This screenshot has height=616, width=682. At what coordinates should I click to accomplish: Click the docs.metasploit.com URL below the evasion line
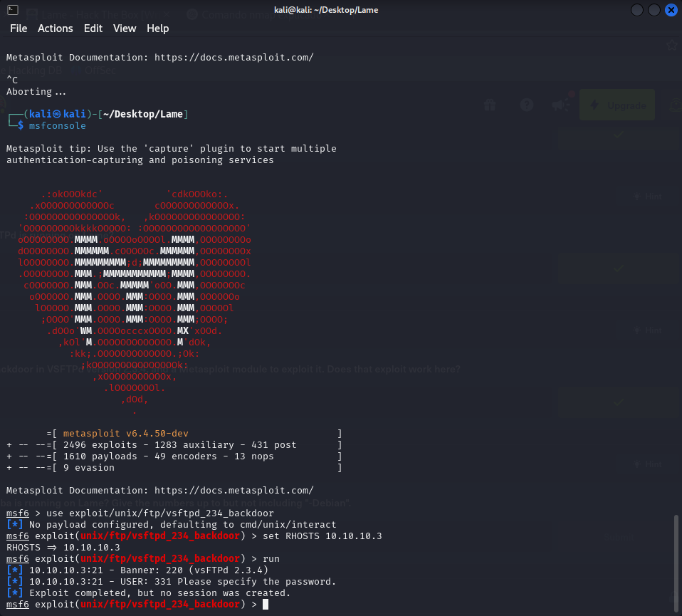[x=234, y=490]
